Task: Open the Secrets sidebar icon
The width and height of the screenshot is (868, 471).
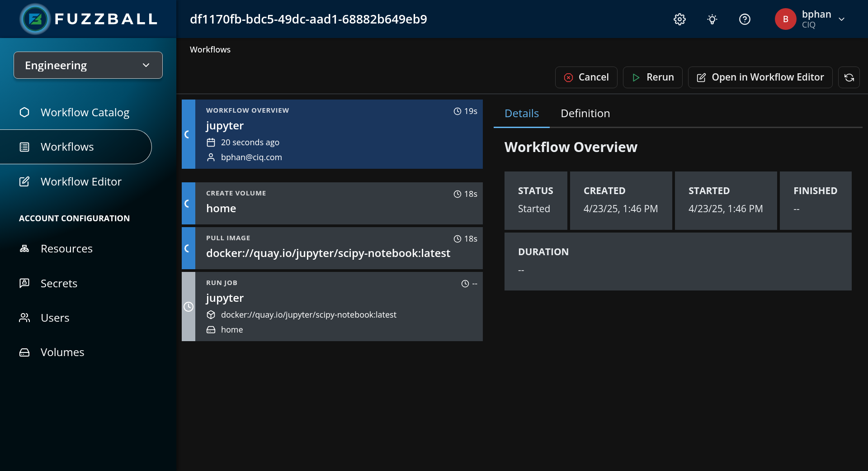Action: point(24,283)
